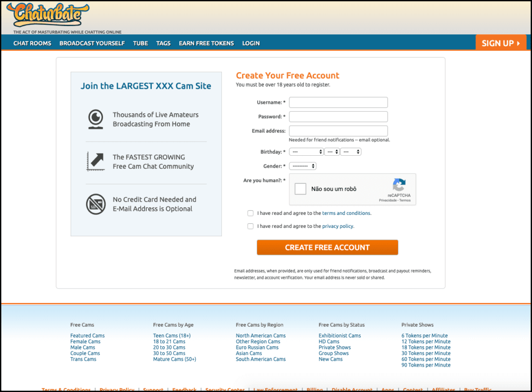
Task: Open the Mature Cams (50+) link
Action: click(175, 359)
